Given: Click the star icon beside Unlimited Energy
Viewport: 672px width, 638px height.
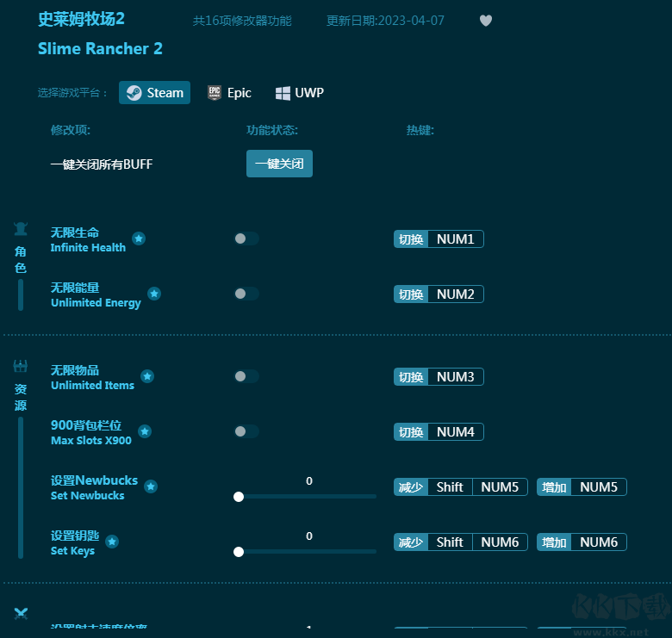Looking at the screenshot, I should [x=154, y=294].
